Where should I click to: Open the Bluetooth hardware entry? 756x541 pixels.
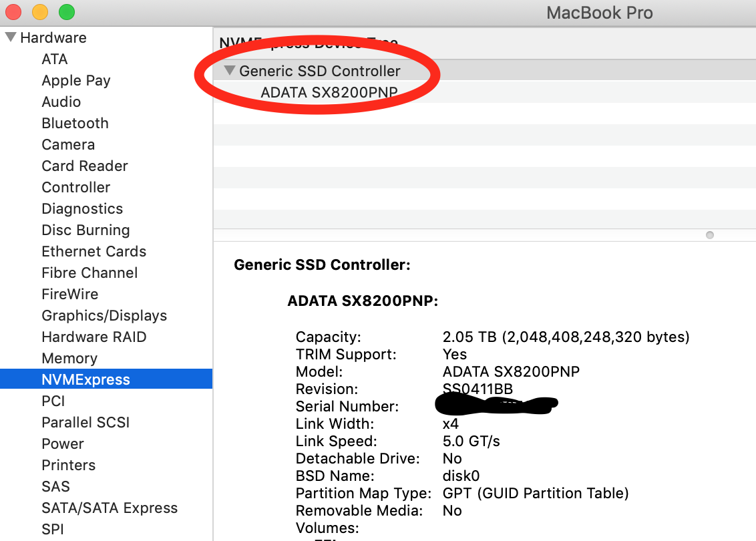pos(75,123)
